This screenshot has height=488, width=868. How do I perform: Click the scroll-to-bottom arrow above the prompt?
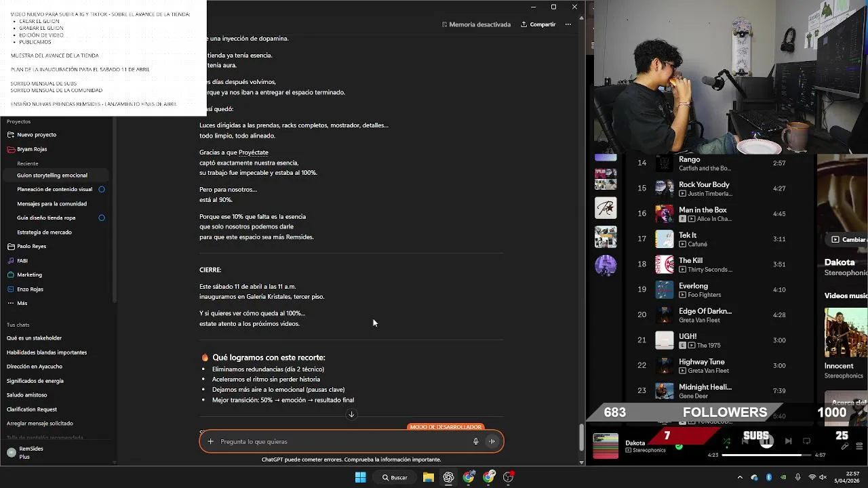click(x=351, y=414)
